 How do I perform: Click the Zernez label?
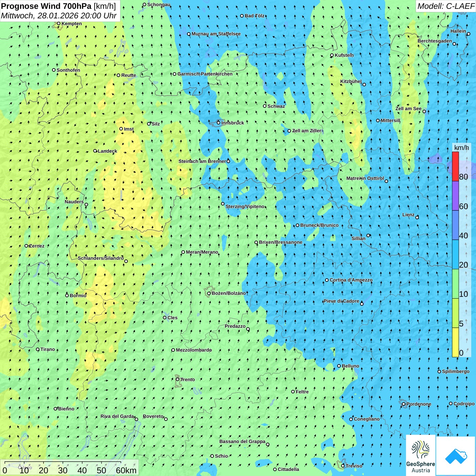tap(37, 246)
